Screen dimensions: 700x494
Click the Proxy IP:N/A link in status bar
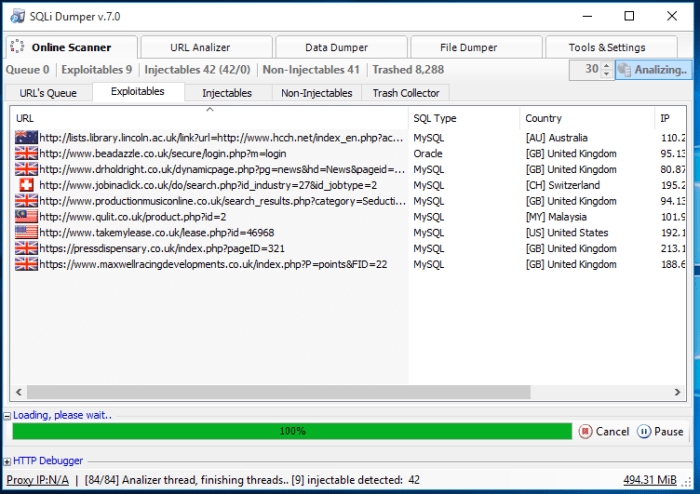37,481
